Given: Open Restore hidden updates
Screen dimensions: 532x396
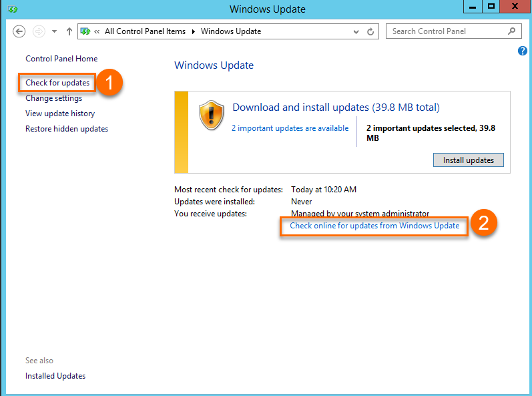Looking at the screenshot, I should point(67,129).
